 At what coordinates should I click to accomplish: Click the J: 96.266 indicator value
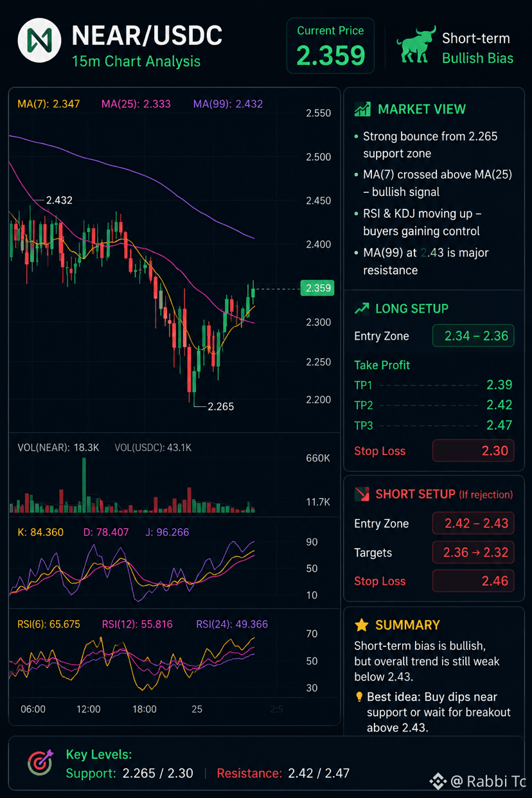pos(168,532)
